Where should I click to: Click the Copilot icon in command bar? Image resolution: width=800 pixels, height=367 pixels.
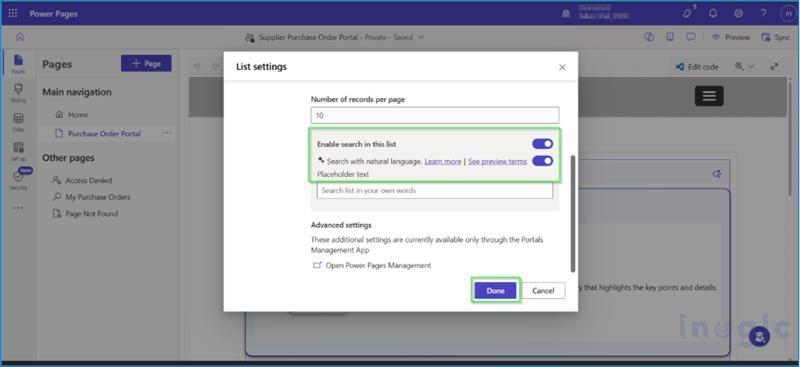pos(649,37)
